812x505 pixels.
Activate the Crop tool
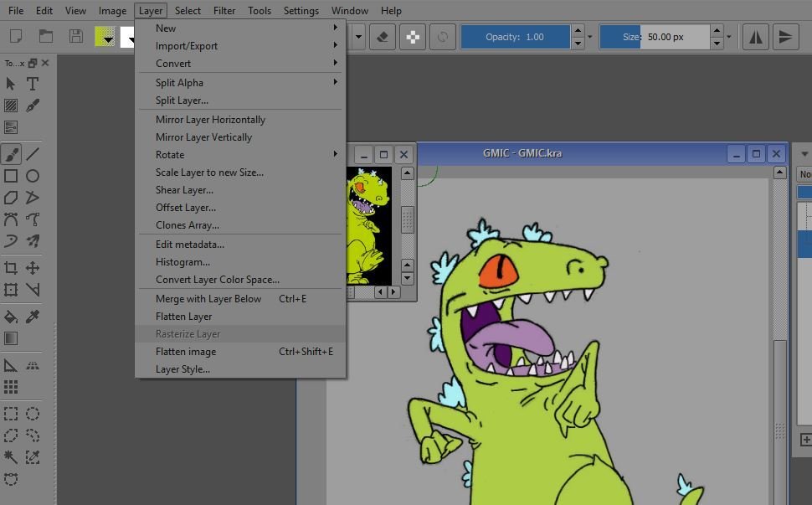click(10, 268)
